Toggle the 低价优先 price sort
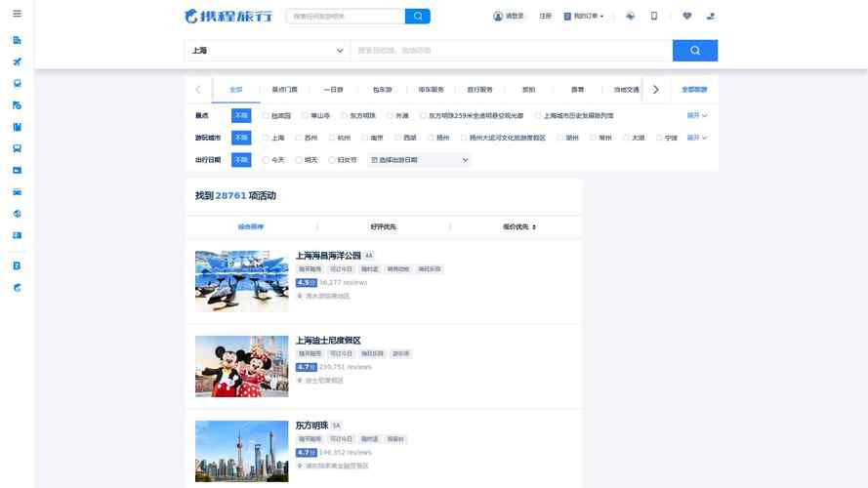Screen dimensions: 868x488 coord(519,226)
